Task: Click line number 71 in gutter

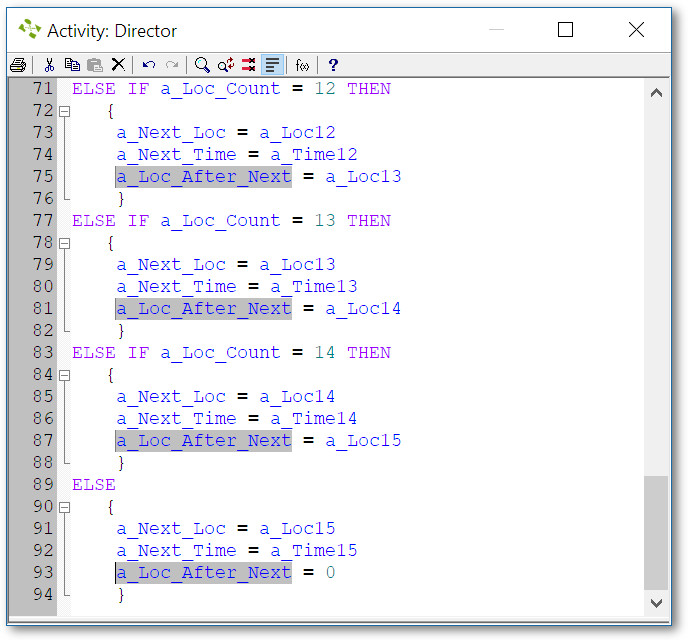Action: (x=43, y=89)
